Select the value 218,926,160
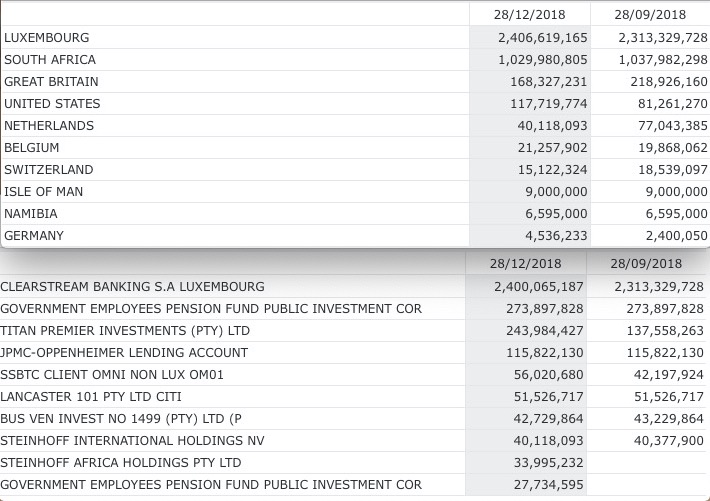The width and height of the screenshot is (710, 501). pyautogui.click(x=669, y=82)
